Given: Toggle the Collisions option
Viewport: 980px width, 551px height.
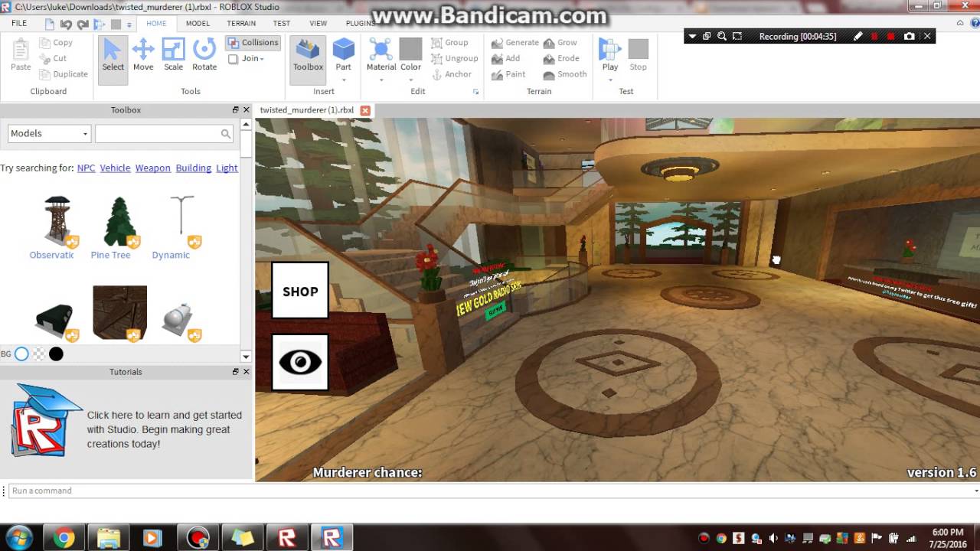Looking at the screenshot, I should point(253,43).
